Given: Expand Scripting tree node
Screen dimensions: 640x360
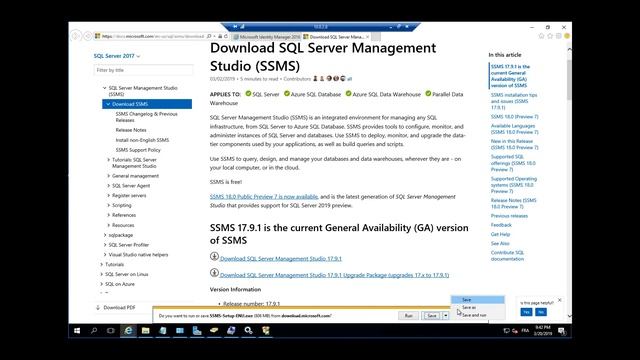Looking at the screenshot, I should (109, 205).
